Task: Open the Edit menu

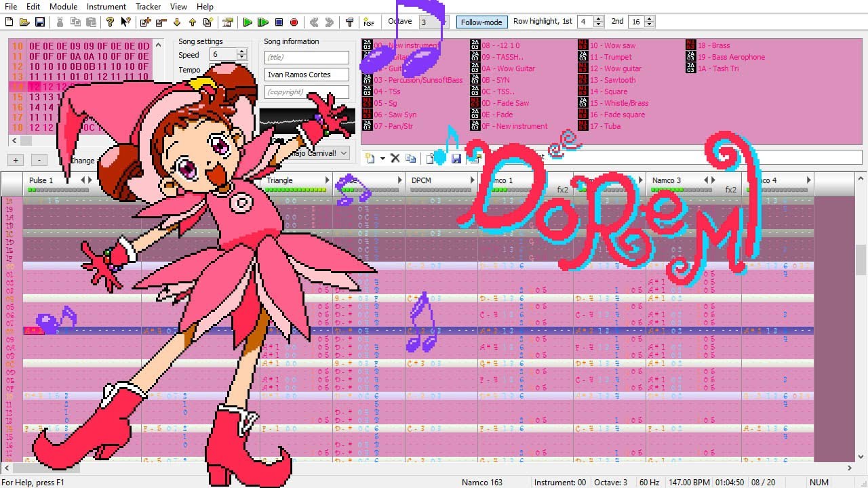Action: click(x=33, y=6)
